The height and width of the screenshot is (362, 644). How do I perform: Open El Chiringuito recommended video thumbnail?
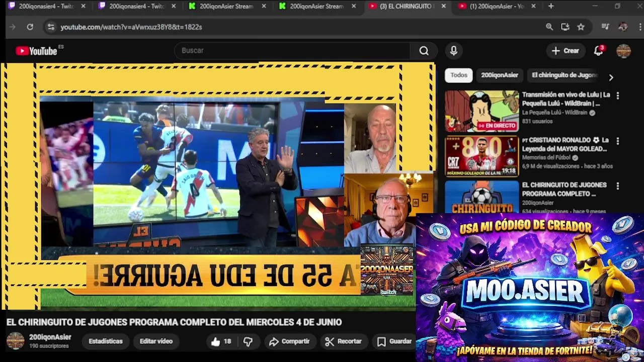pyautogui.click(x=481, y=197)
